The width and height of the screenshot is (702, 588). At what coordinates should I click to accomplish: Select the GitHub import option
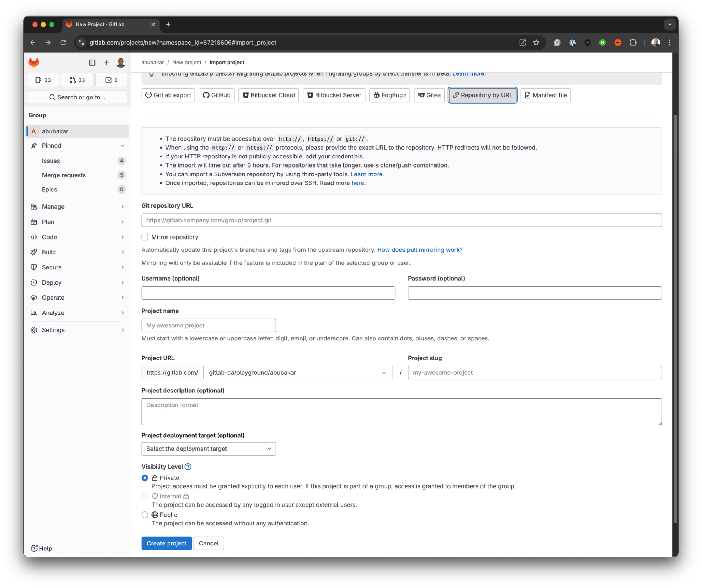tap(216, 94)
